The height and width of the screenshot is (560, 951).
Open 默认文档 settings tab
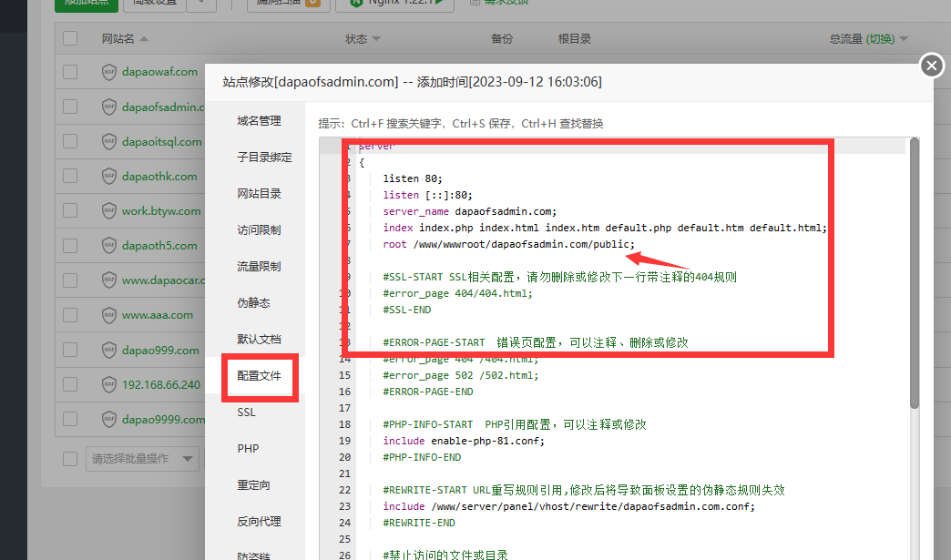click(x=259, y=340)
